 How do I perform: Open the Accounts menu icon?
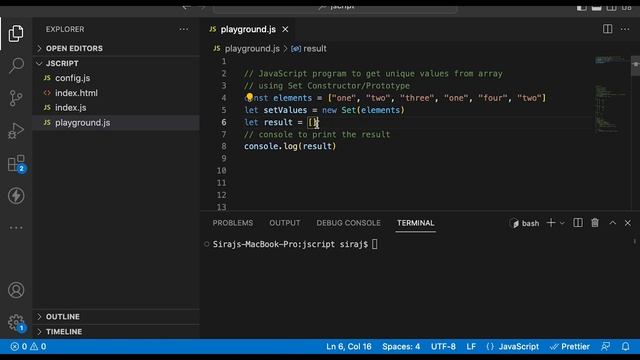point(16,290)
